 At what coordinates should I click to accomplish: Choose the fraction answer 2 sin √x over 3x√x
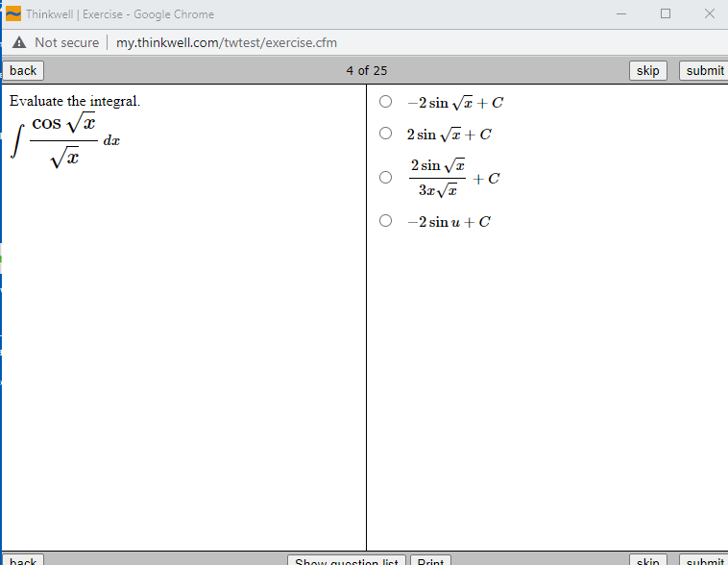coord(385,178)
